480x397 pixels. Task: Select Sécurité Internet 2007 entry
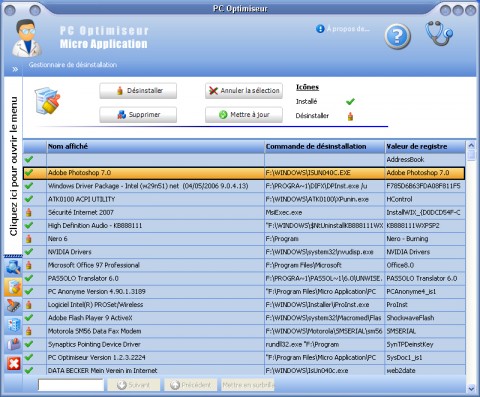coord(244,212)
